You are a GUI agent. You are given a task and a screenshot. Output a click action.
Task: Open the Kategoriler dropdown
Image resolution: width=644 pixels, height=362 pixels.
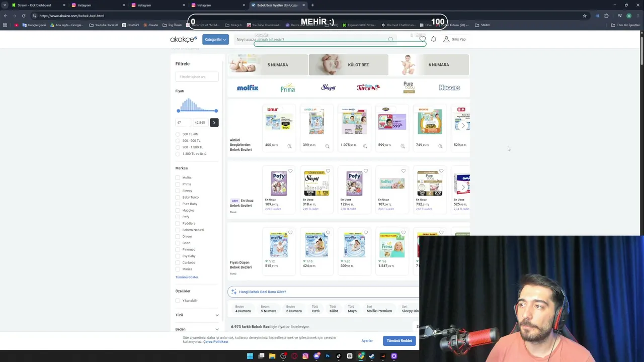tap(215, 39)
